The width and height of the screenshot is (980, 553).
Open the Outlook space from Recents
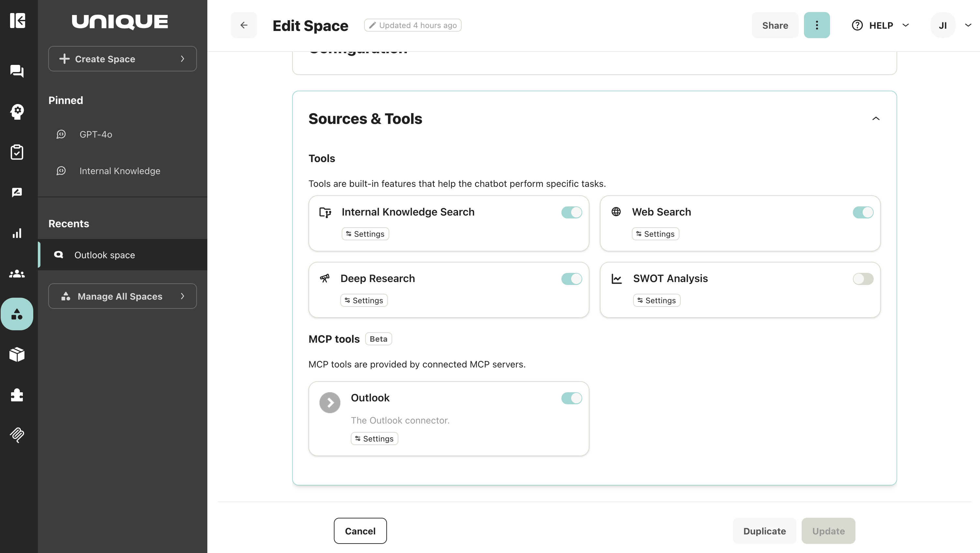pos(105,255)
